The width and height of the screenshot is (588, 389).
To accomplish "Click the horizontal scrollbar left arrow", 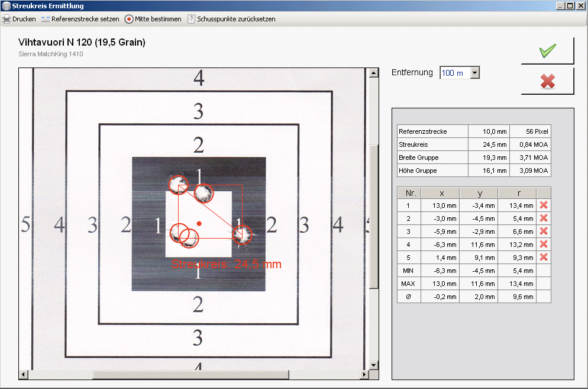I will pyautogui.click(x=23, y=374).
